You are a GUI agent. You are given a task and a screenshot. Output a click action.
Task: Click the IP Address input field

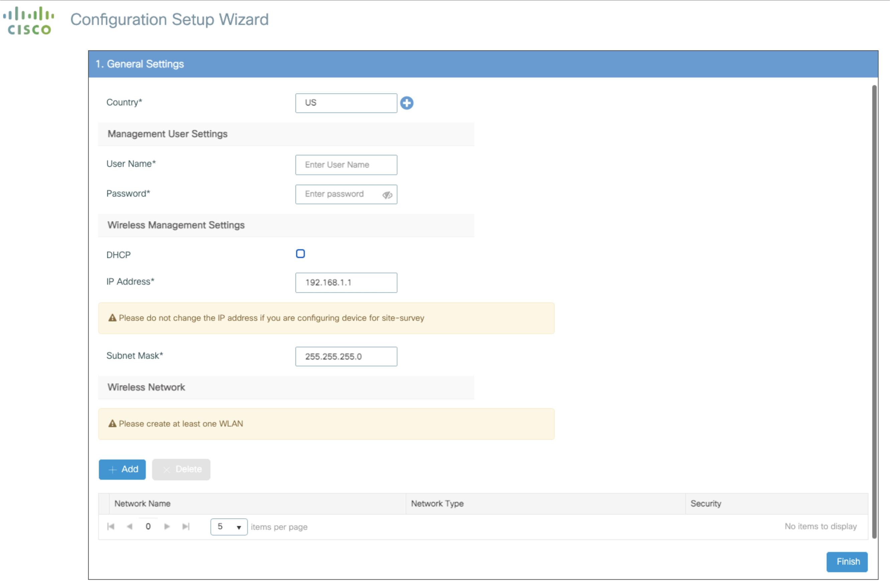(x=346, y=282)
